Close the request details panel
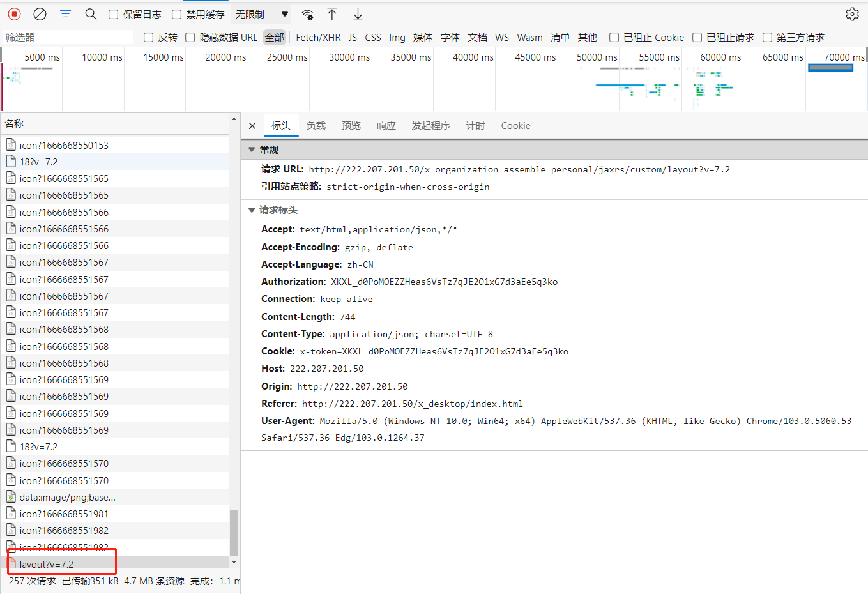868x594 pixels. (x=252, y=126)
